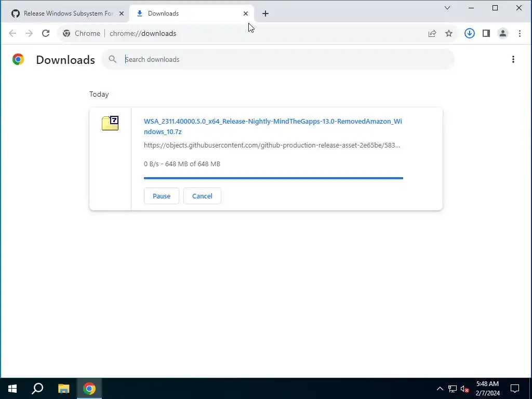The width and height of the screenshot is (532, 399).
Task: Open the WSA_2311 7z file link
Action: [273, 126]
